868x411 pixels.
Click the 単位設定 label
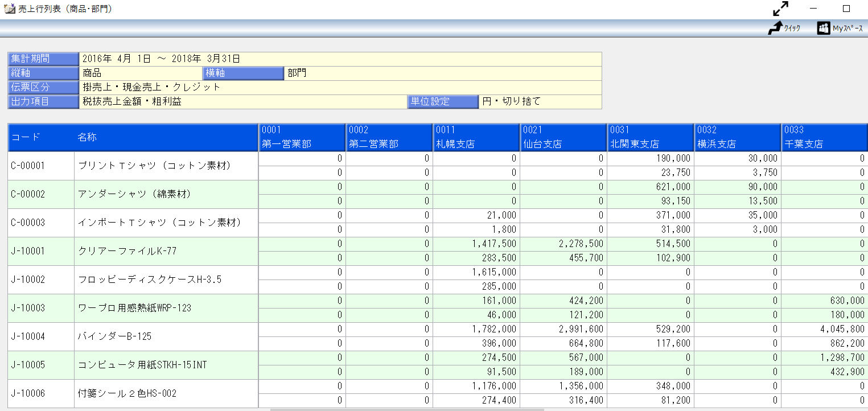click(443, 101)
